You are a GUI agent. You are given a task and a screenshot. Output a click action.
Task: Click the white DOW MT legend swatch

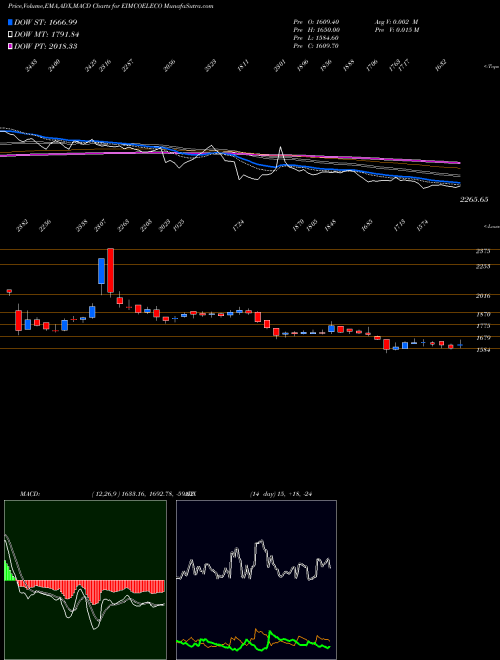point(10,35)
